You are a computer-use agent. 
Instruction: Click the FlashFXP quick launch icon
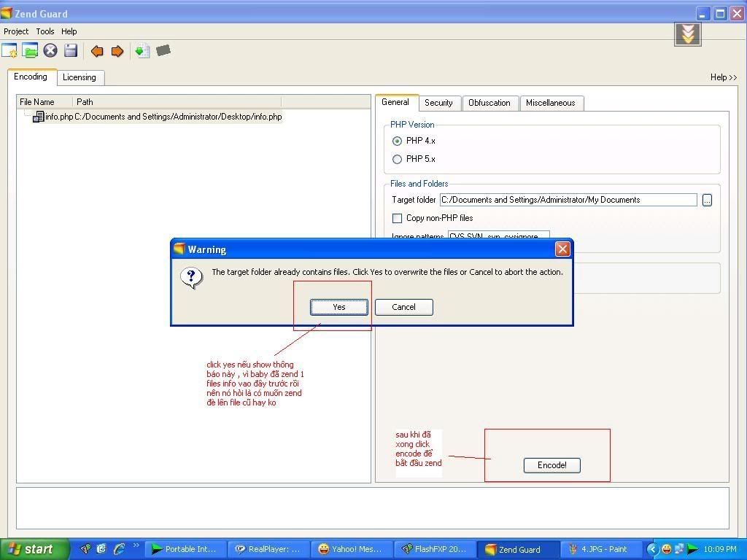(85, 549)
